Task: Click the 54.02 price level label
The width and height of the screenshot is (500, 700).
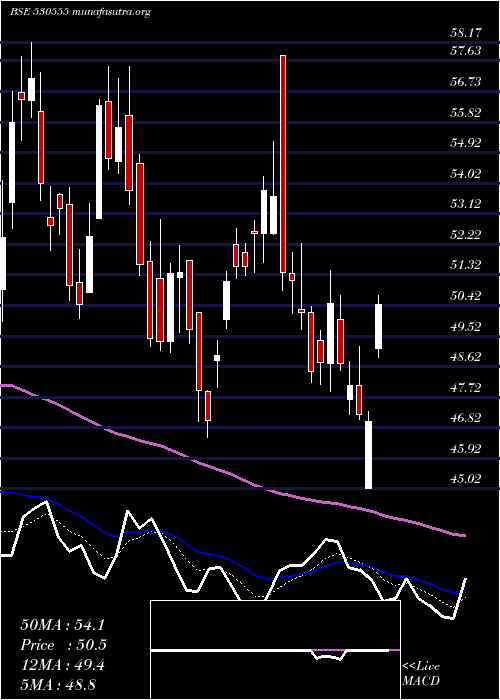Action: point(466,173)
